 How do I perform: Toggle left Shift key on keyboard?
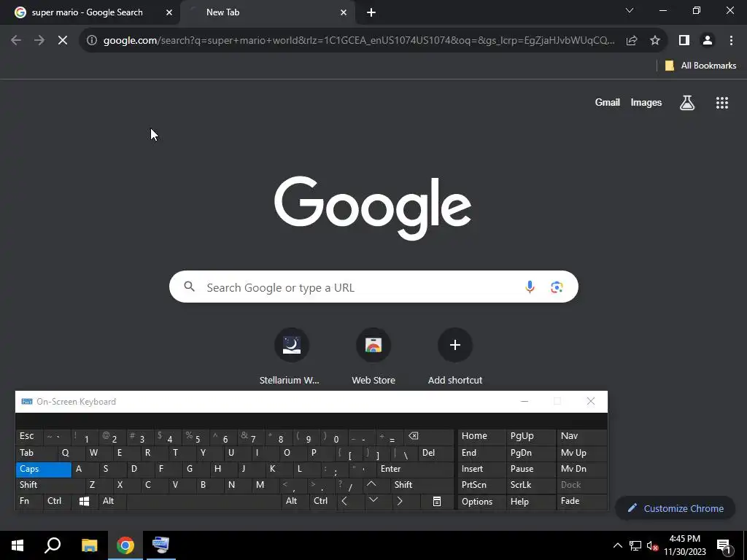coord(50,485)
